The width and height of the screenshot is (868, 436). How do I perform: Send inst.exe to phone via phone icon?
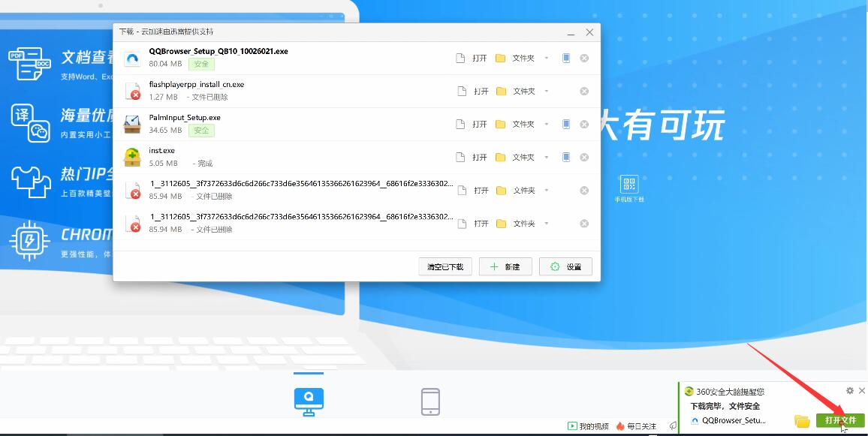(565, 158)
